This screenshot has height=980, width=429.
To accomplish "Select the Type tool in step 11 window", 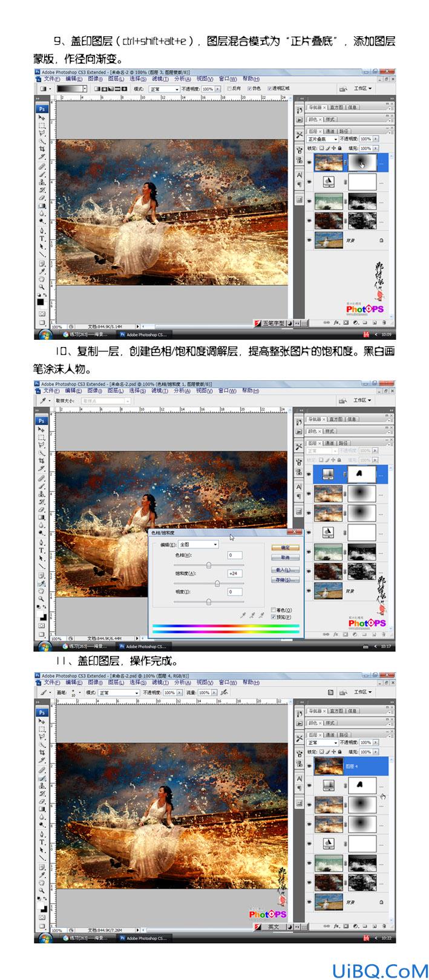I will (x=41, y=842).
